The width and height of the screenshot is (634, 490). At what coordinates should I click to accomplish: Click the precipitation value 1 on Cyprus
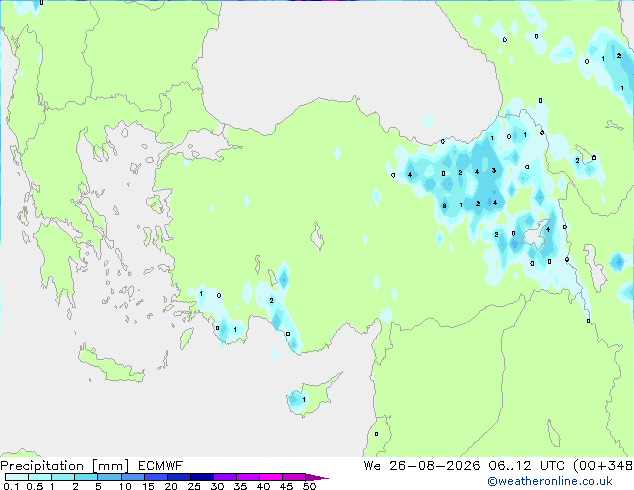[304, 399]
